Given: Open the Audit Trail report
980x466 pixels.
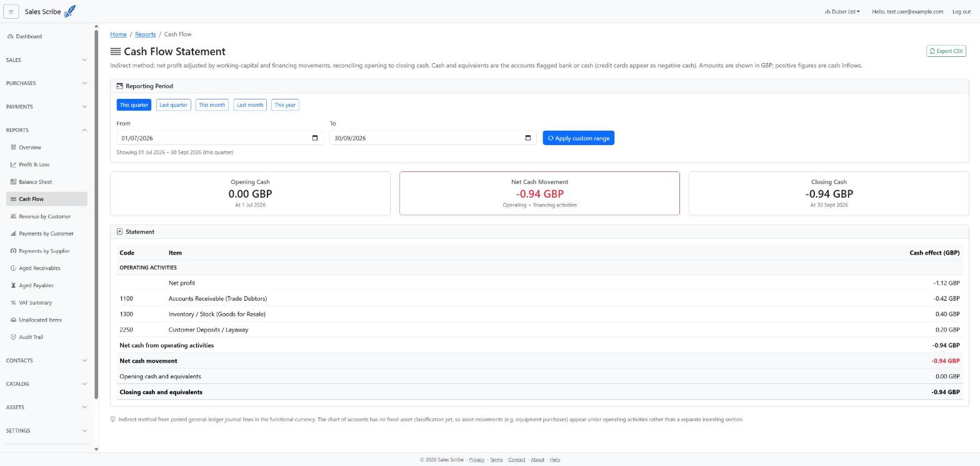Looking at the screenshot, I should coord(47,337).
